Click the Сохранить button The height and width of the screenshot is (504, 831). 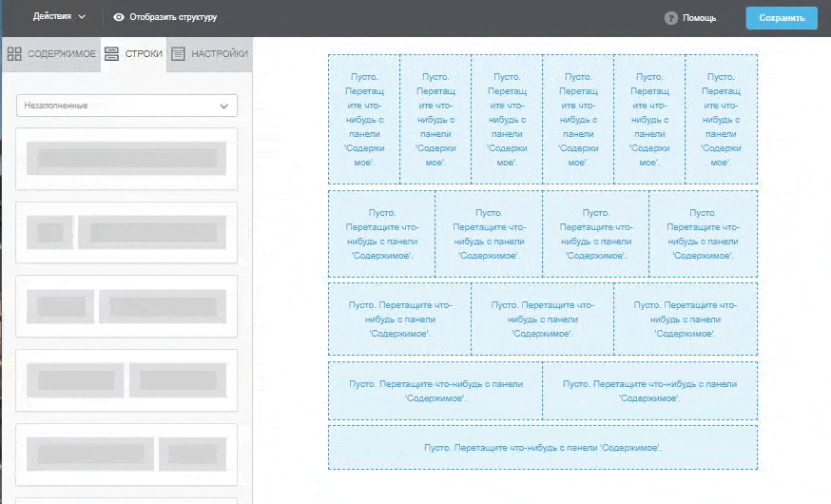click(x=782, y=18)
